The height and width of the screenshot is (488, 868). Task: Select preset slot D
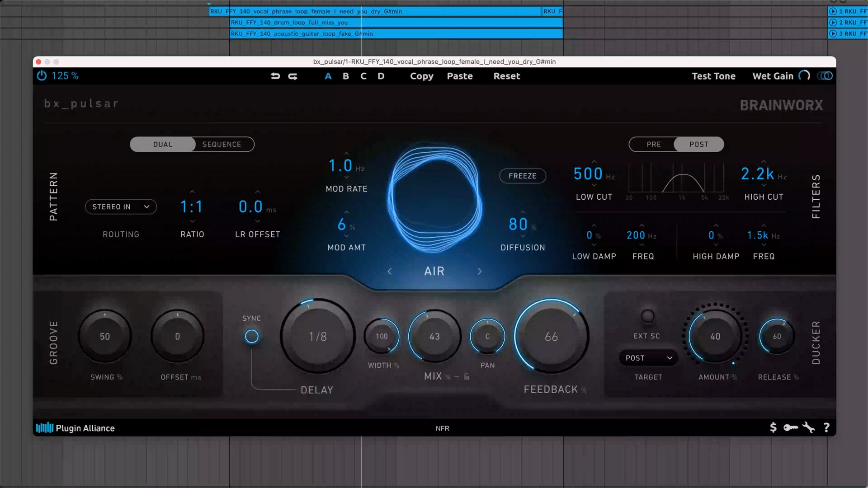381,76
